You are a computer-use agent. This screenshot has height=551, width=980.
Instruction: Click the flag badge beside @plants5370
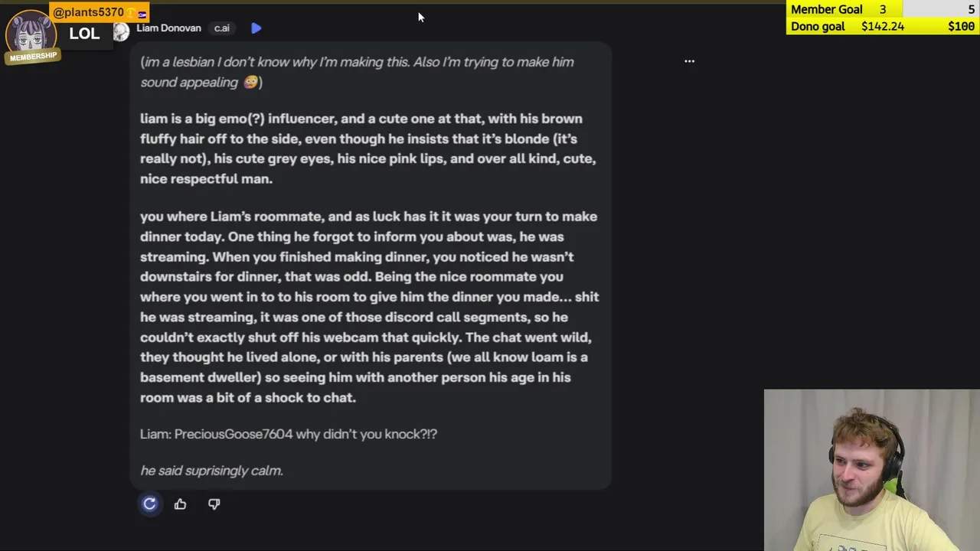(x=142, y=13)
